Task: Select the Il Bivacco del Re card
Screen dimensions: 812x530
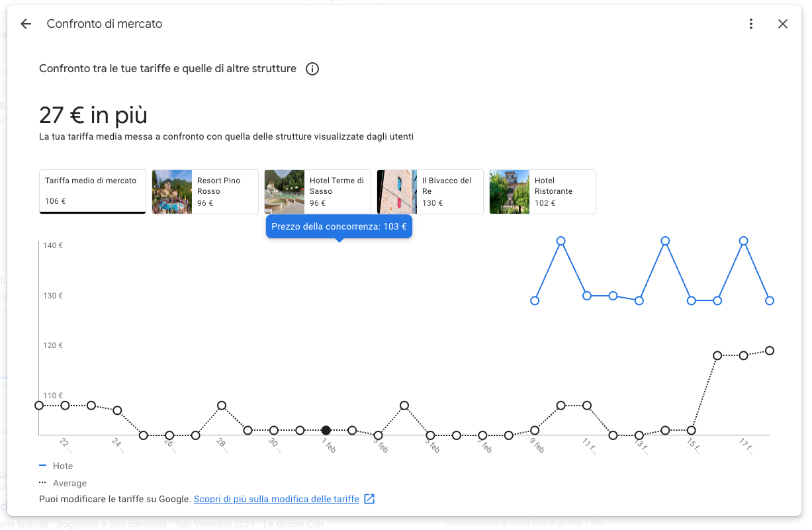Action: tap(430, 192)
